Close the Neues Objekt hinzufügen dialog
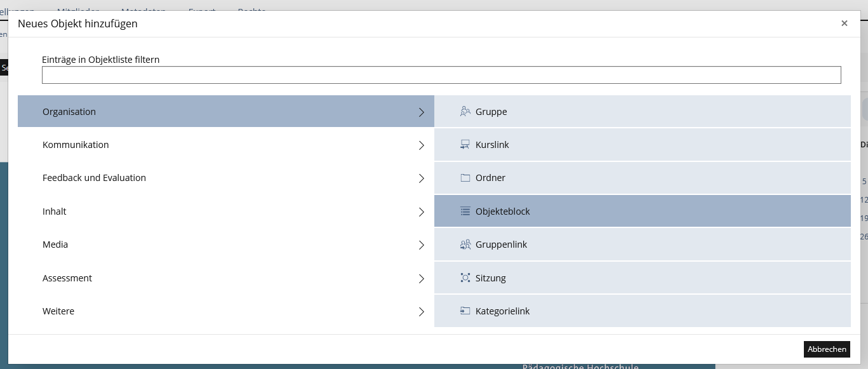Viewport: 868px width, 369px height. pos(844,23)
